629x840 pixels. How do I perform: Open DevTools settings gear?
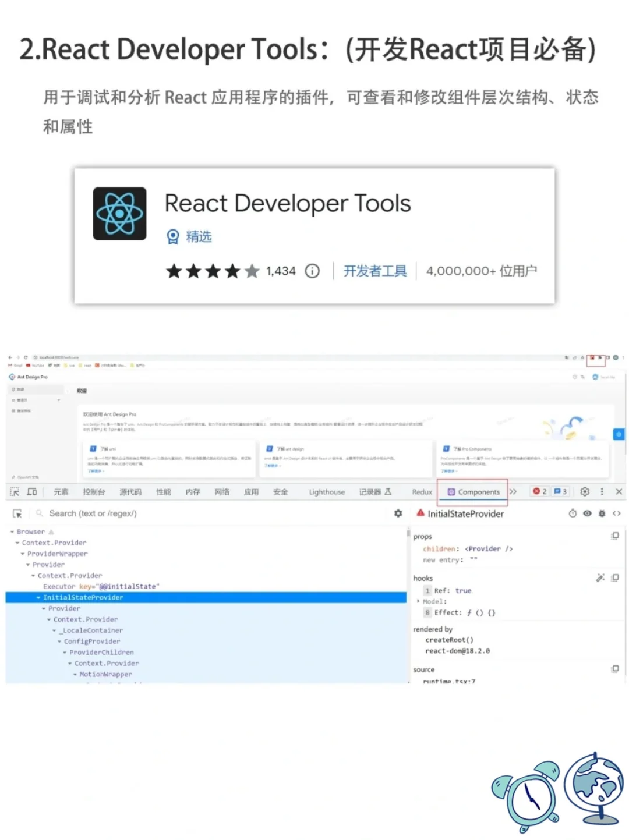tap(585, 492)
